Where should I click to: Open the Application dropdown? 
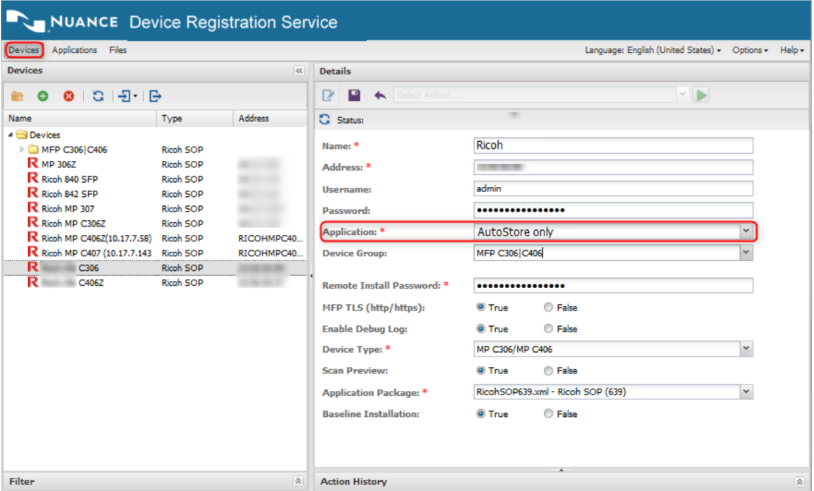click(x=745, y=231)
